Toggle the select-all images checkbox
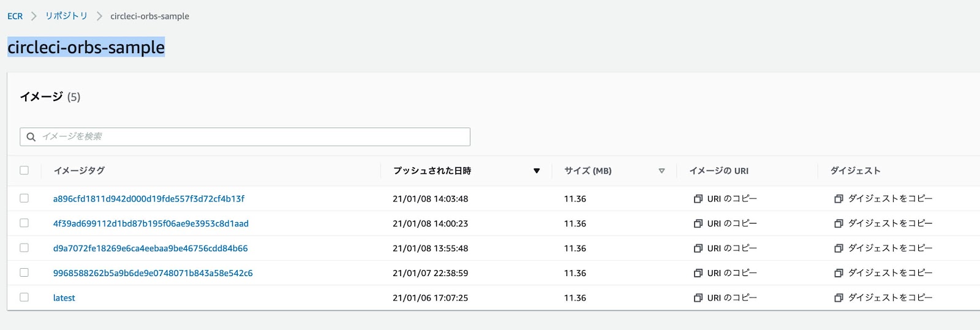This screenshot has width=980, height=330. point(24,170)
